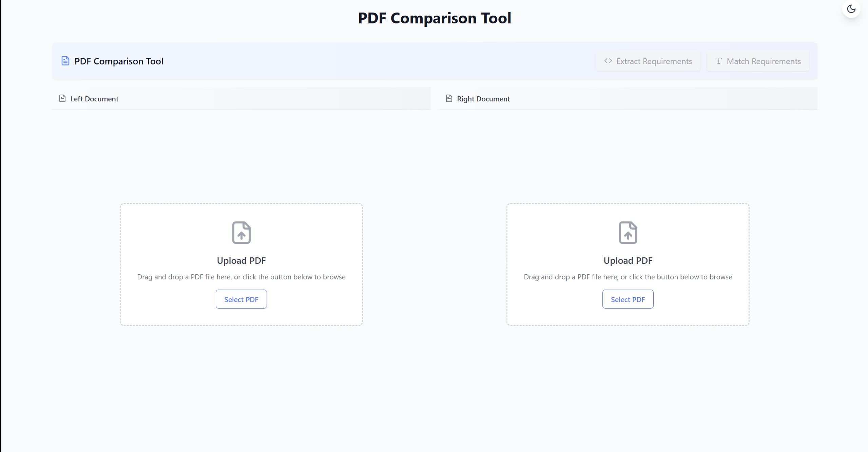This screenshot has height=452, width=868.
Task: Click the upload file icon in the left drop zone
Action: point(241,233)
